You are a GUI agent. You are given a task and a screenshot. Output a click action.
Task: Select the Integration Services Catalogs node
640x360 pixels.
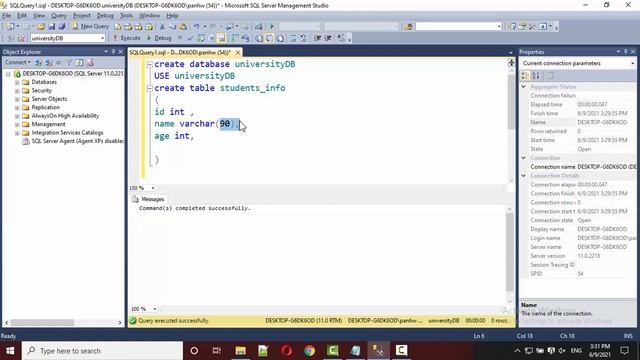click(67, 133)
